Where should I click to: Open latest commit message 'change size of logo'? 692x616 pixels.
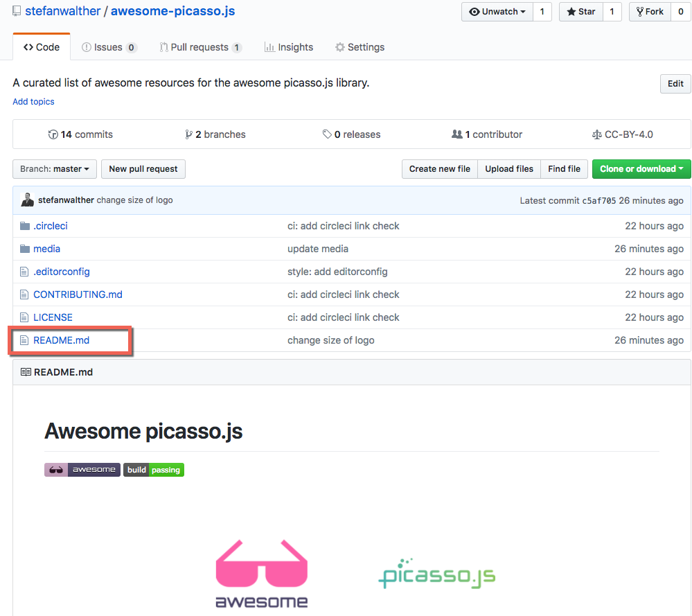click(134, 200)
